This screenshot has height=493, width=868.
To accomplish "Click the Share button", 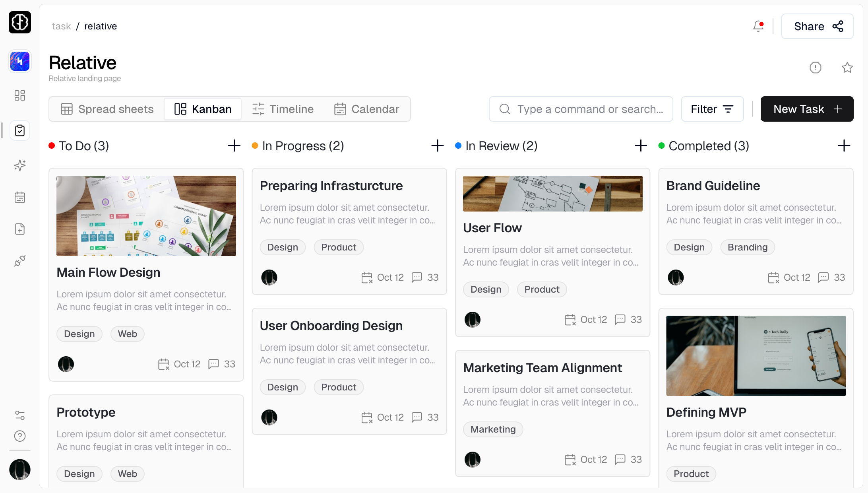I will point(817,26).
